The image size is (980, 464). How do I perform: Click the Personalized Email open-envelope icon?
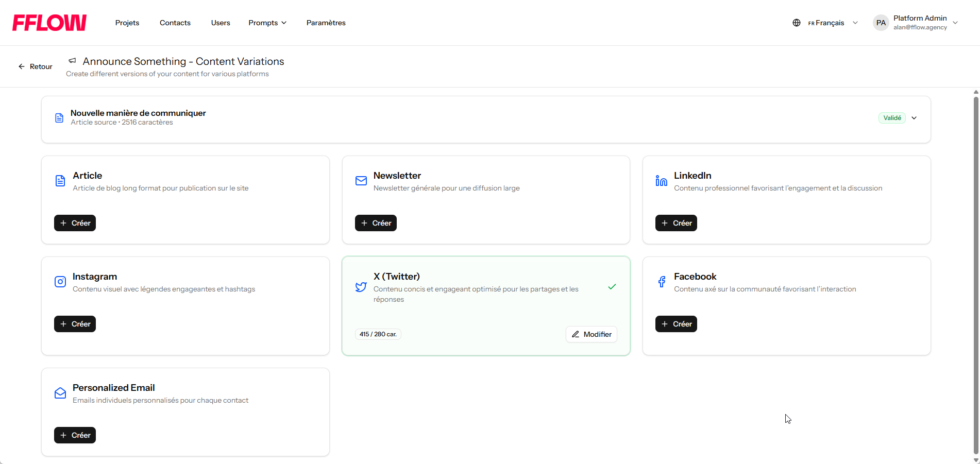[60, 393]
